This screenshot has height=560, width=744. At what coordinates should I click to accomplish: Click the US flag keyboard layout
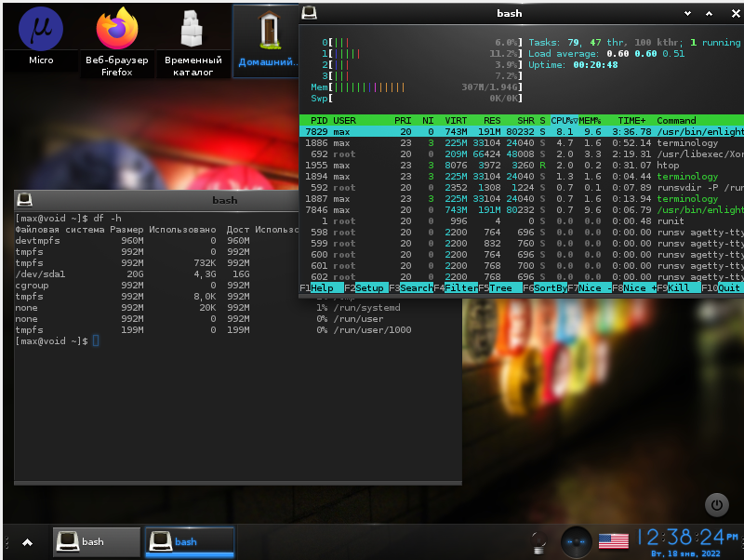pos(614,541)
